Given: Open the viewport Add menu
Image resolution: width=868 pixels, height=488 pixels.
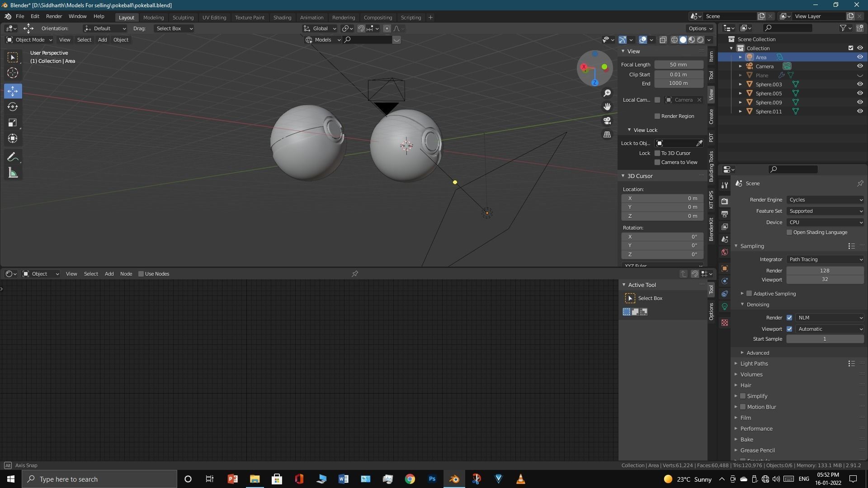Looking at the screenshot, I should pyautogui.click(x=102, y=40).
